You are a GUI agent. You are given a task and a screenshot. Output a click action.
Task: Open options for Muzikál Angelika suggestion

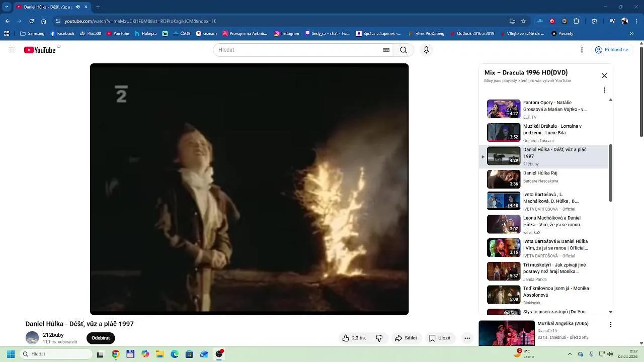click(x=610, y=325)
